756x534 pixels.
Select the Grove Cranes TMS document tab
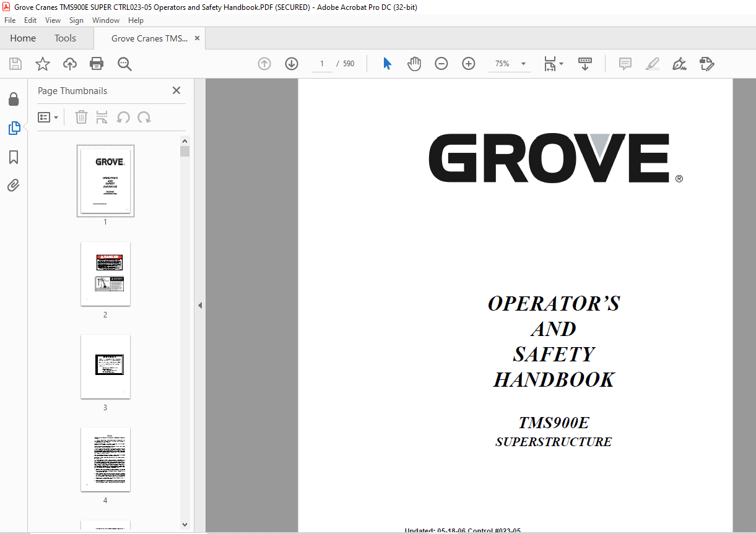coord(149,38)
